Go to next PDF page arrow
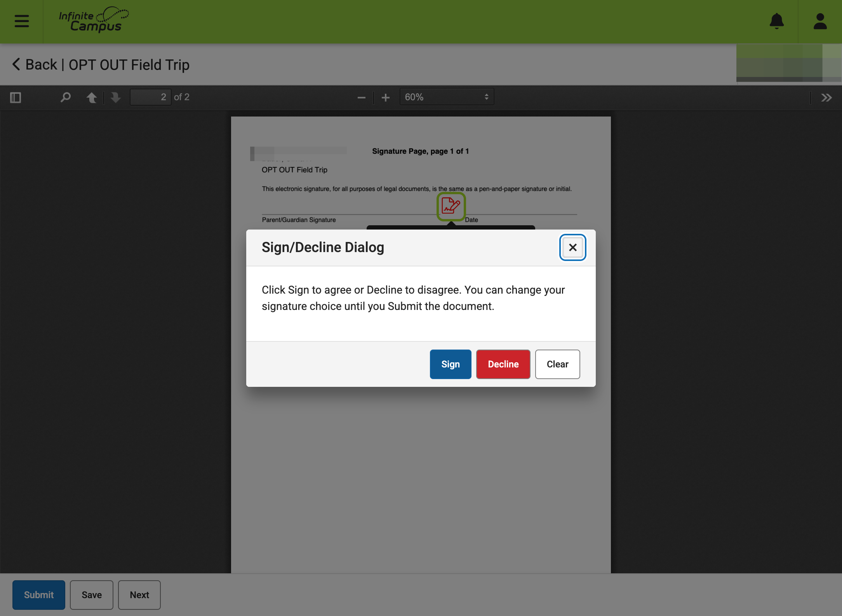The width and height of the screenshot is (842, 616). (115, 97)
